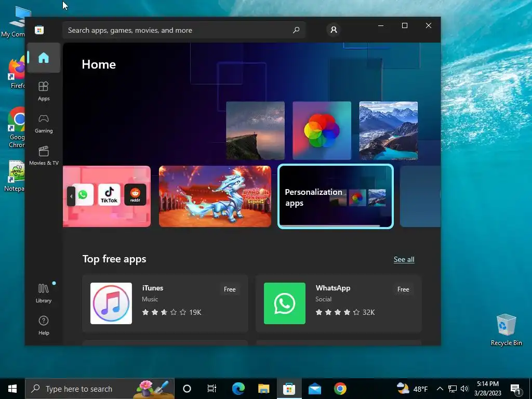
Task: Open the network status tray icon
Action: click(453, 389)
